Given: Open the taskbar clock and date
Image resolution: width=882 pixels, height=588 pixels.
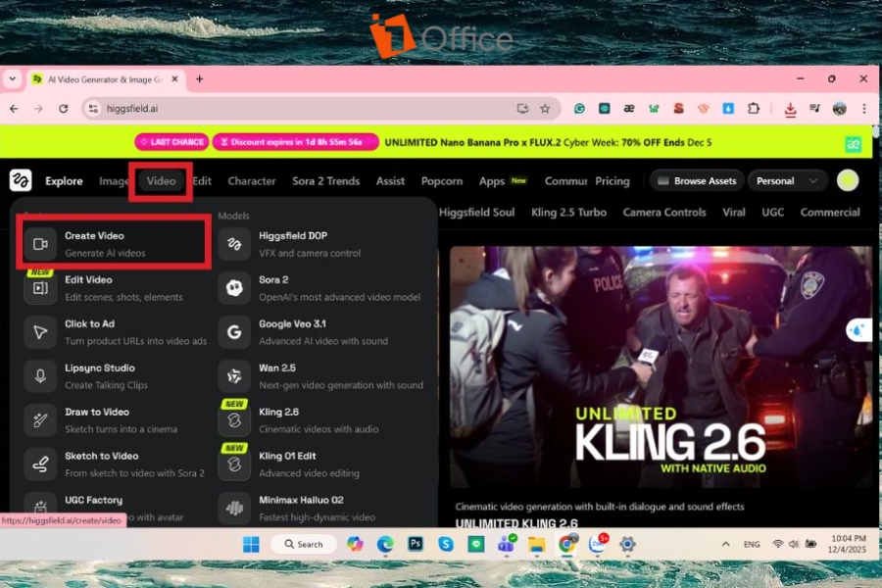Looking at the screenshot, I should coord(847,544).
